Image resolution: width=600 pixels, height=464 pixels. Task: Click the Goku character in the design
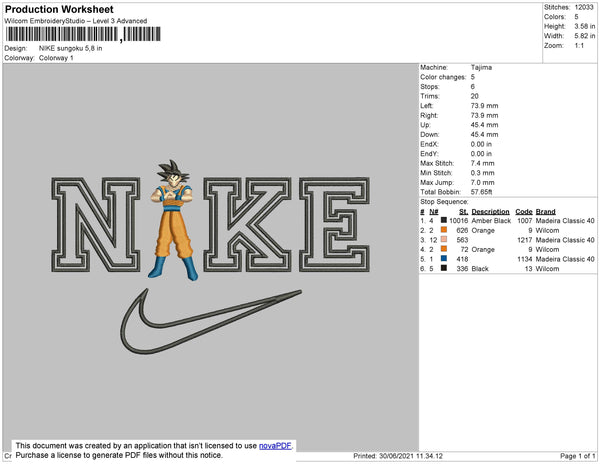tap(173, 220)
